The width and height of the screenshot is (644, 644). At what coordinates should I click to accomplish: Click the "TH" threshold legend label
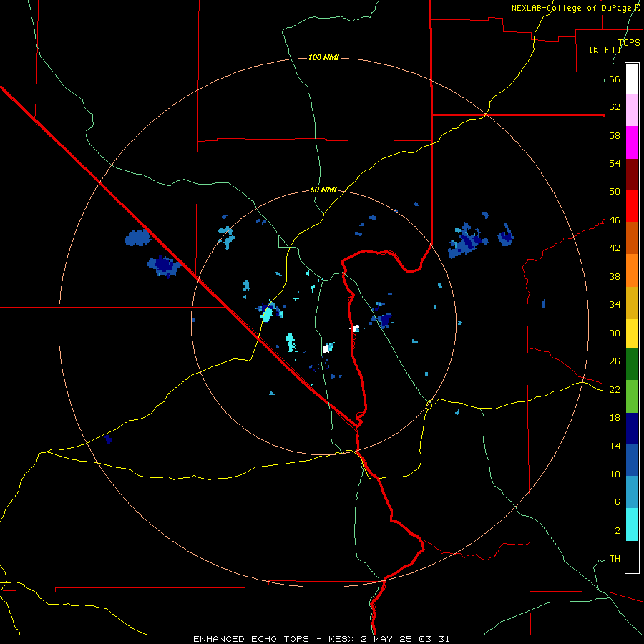(x=615, y=559)
